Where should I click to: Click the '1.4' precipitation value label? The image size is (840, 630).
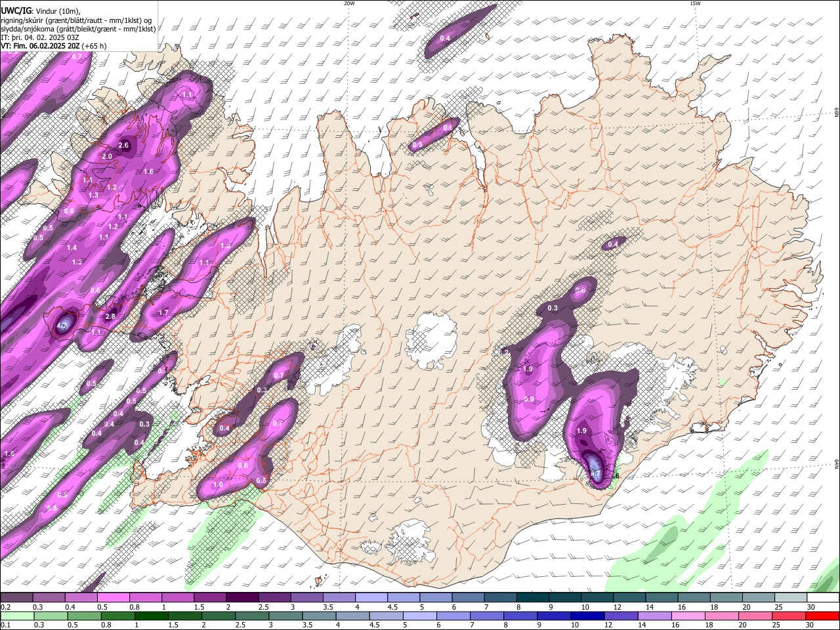click(72, 247)
